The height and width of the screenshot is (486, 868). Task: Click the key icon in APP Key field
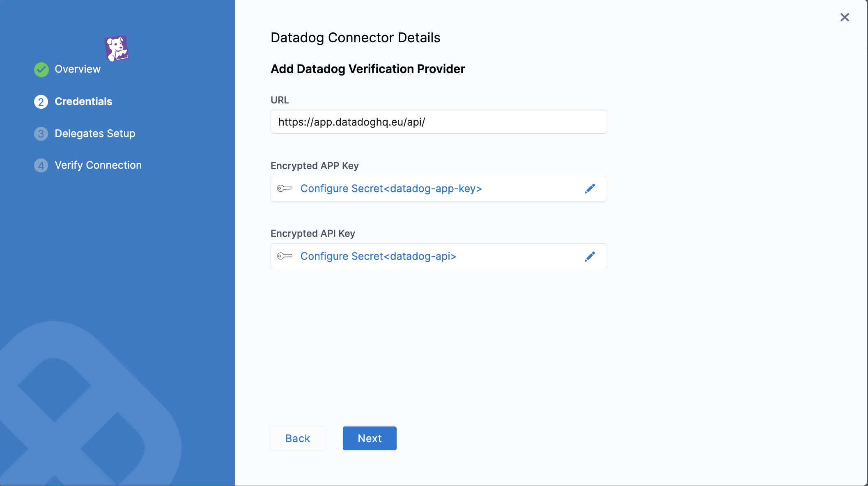click(285, 188)
